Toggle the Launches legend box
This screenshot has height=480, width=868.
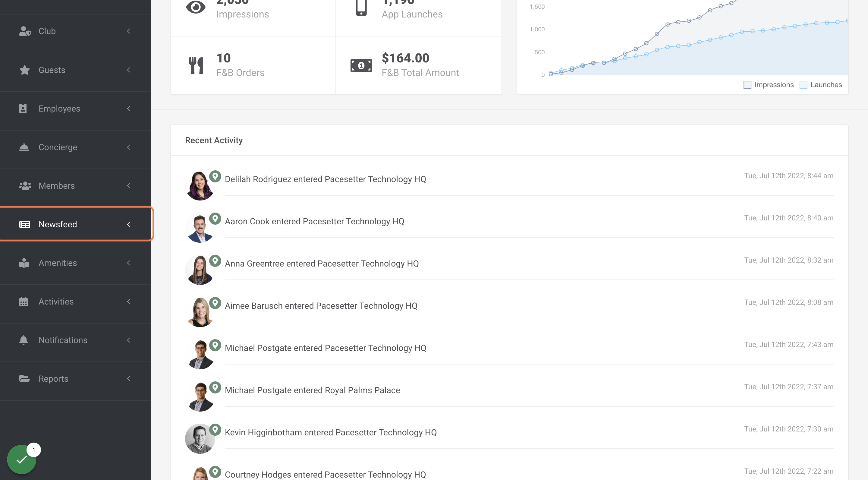(803, 85)
